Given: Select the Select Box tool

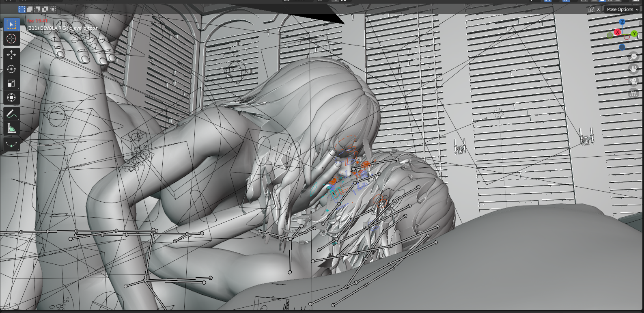Looking at the screenshot, I should pyautogui.click(x=11, y=25).
